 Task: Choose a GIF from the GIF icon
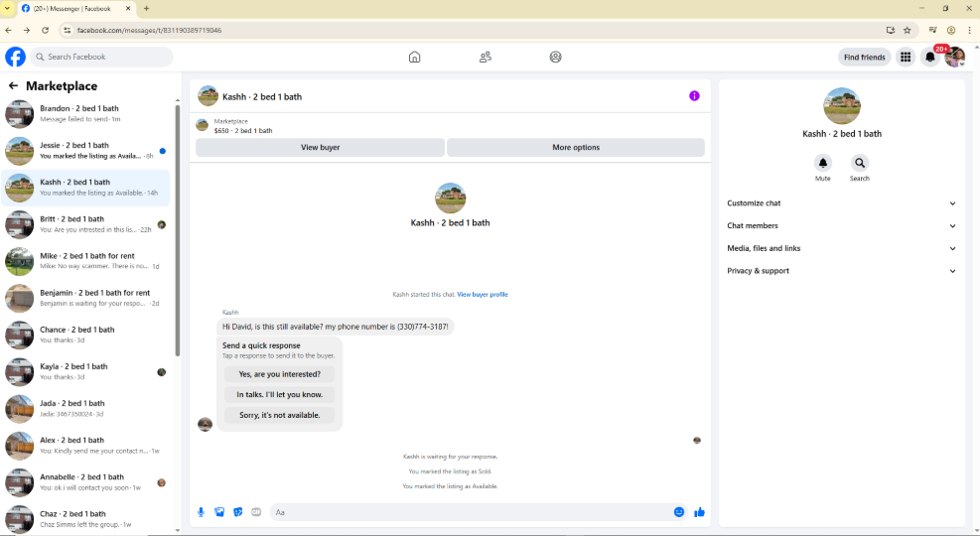(256, 512)
